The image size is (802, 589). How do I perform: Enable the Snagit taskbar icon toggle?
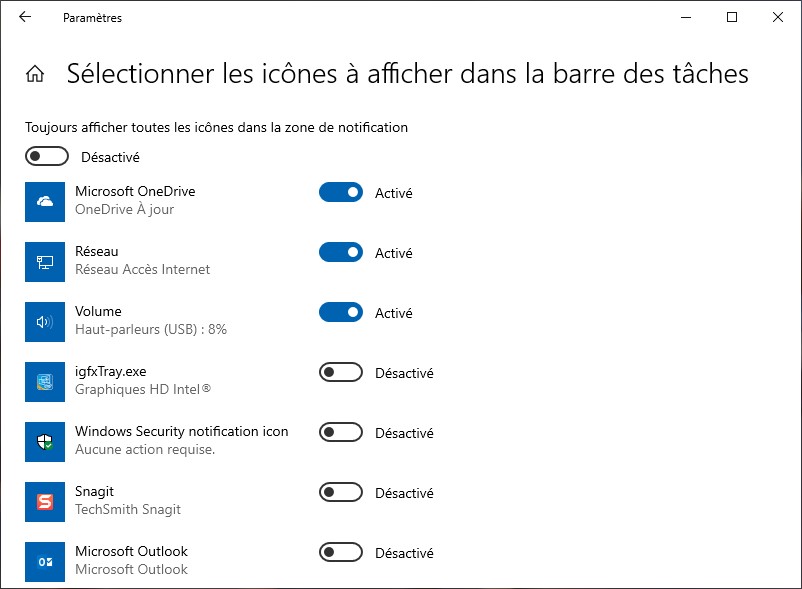pyautogui.click(x=340, y=493)
